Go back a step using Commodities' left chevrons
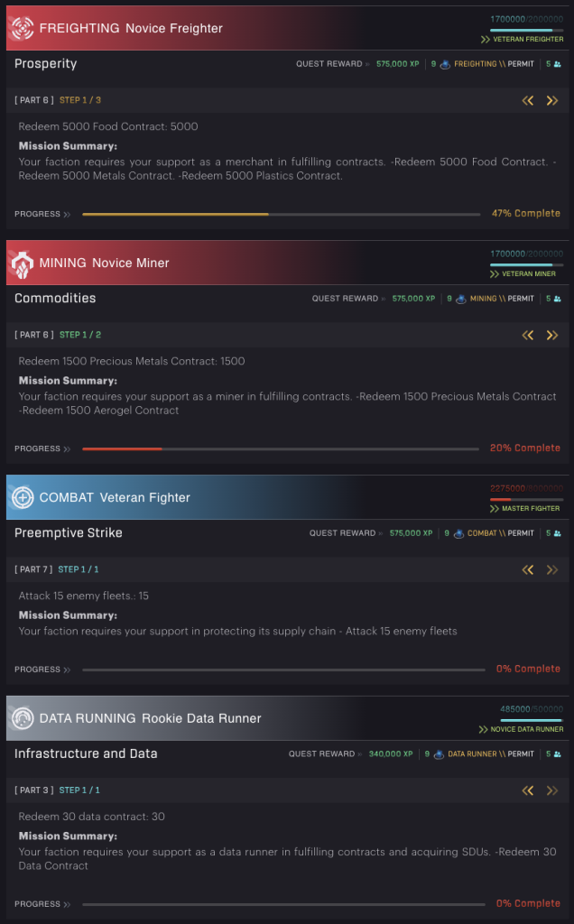The height and width of the screenshot is (924, 574). (x=528, y=335)
